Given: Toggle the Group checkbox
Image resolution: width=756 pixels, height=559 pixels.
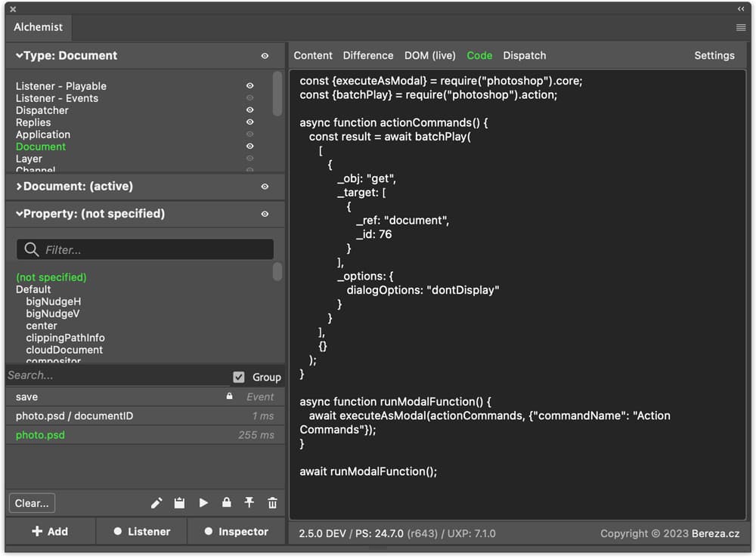Looking at the screenshot, I should [x=239, y=377].
